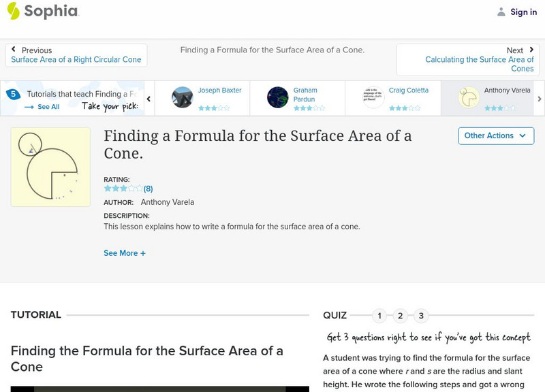The image size is (545, 392).
Task: Open the Other Actions dropdown
Action: tap(495, 135)
